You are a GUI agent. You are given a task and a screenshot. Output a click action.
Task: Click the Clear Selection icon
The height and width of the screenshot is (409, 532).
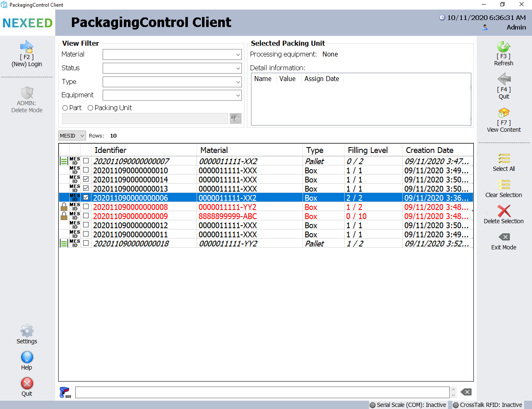pyautogui.click(x=504, y=185)
